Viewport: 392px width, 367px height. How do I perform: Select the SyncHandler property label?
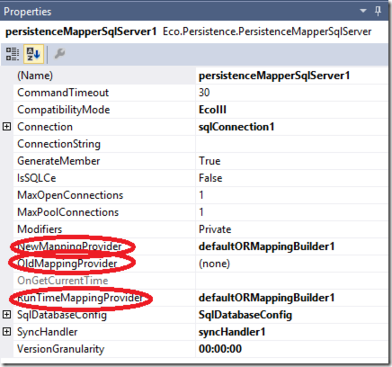47,332
